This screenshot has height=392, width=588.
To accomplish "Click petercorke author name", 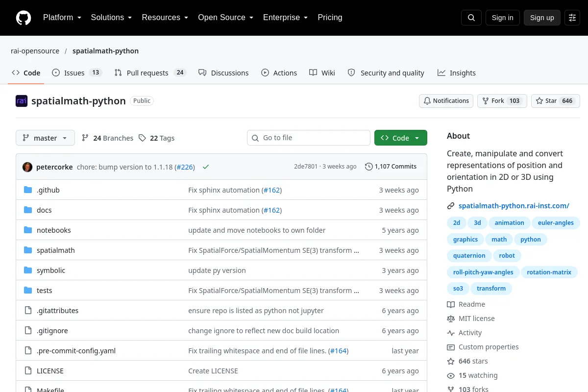I will [54, 167].
